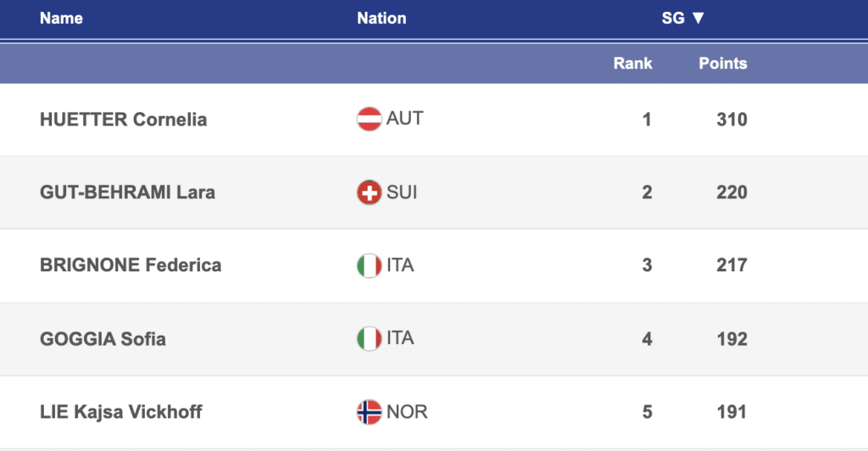Click the Norway flag icon beside NOR
Screen dimensions: 868x451
pos(370,413)
